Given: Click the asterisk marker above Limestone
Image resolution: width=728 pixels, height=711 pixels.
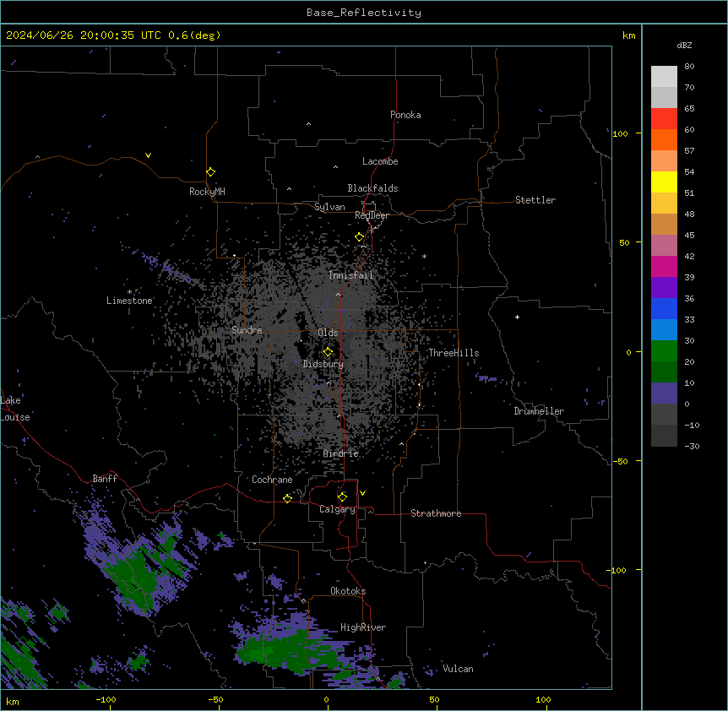Looking at the screenshot, I should [x=129, y=292].
